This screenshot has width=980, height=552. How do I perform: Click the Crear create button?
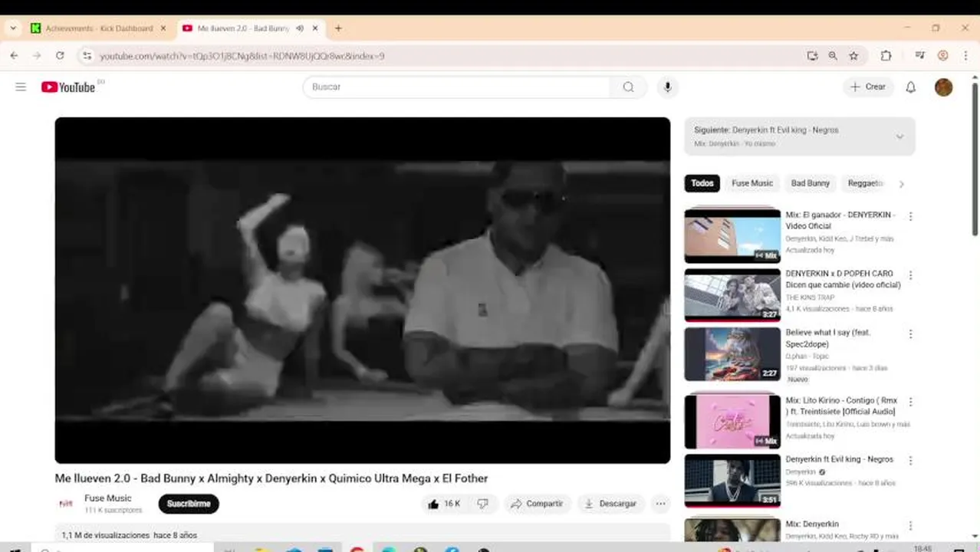(x=868, y=87)
